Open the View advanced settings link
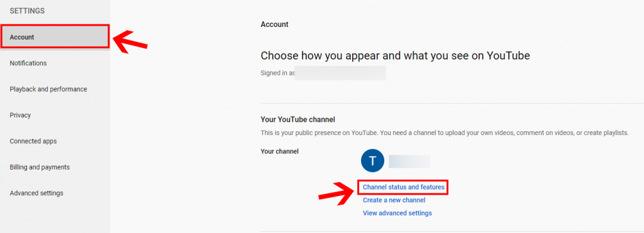 pos(397,214)
